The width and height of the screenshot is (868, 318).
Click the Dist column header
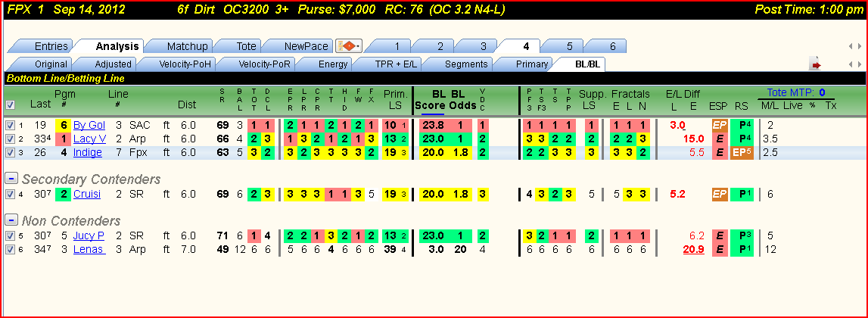[187, 104]
